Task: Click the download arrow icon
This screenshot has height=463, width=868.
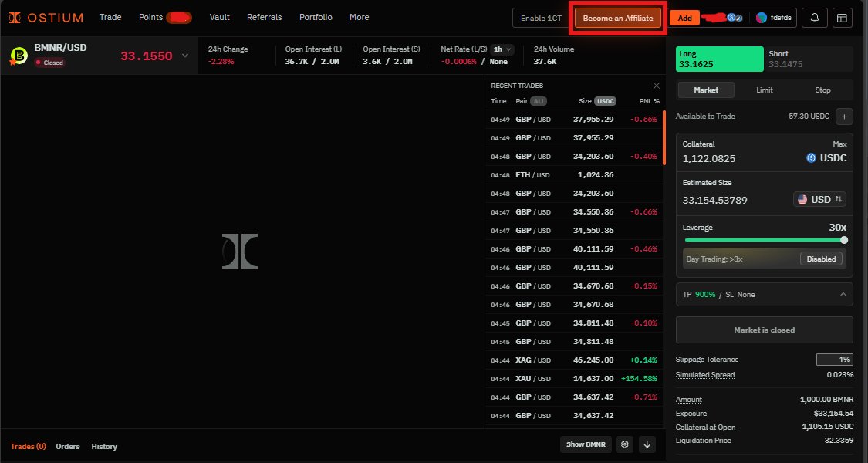Action: 647,444
